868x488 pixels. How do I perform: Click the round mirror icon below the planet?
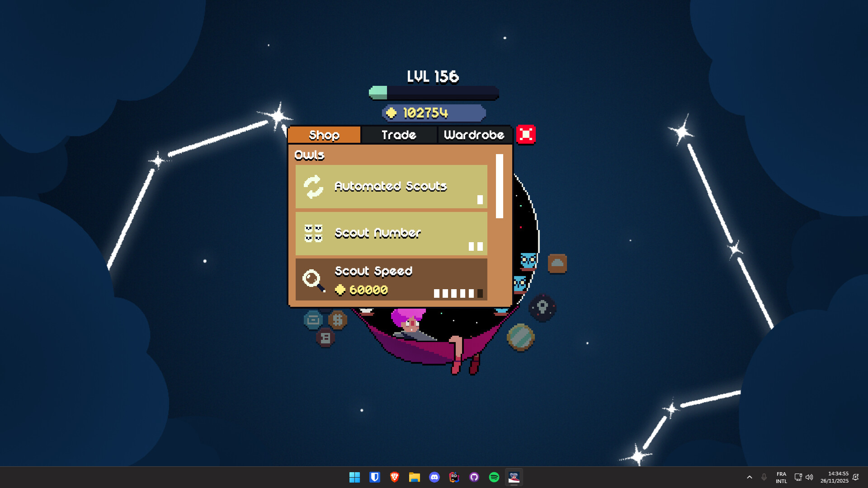521,337
